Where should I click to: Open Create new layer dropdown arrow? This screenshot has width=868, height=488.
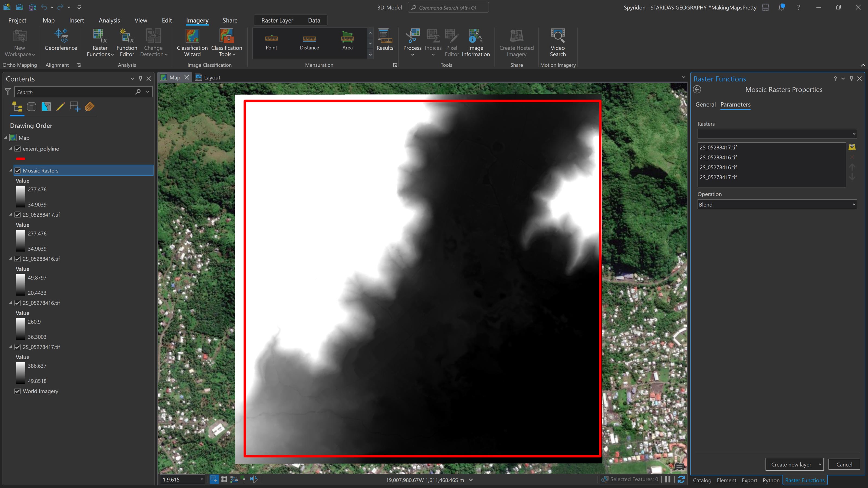click(x=820, y=464)
